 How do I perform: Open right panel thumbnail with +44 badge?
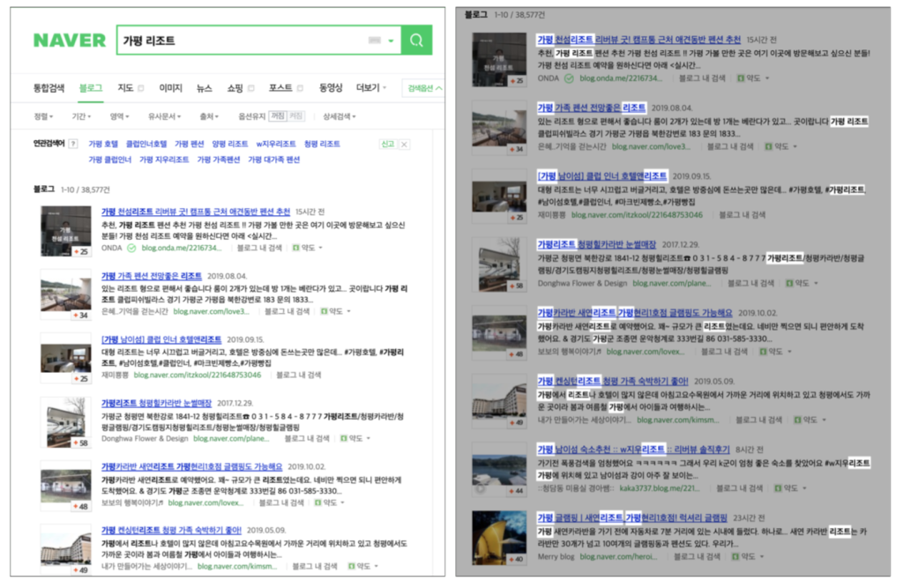pyautogui.click(x=499, y=469)
